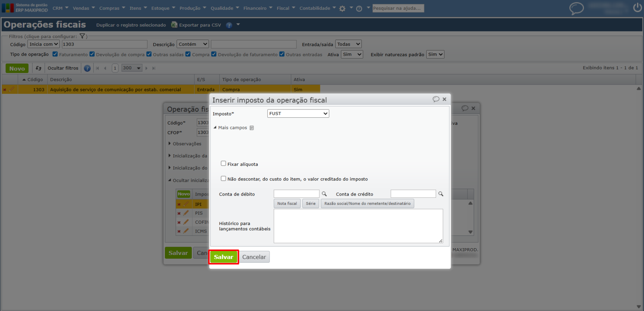Click the ERP MAXIPROD logo
This screenshot has height=311, width=644.
click(25, 8)
